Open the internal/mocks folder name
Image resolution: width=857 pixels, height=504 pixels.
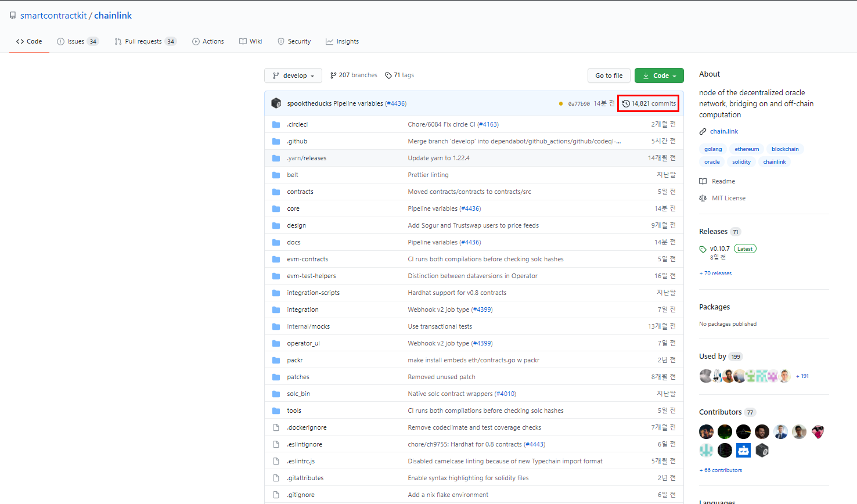click(x=308, y=326)
